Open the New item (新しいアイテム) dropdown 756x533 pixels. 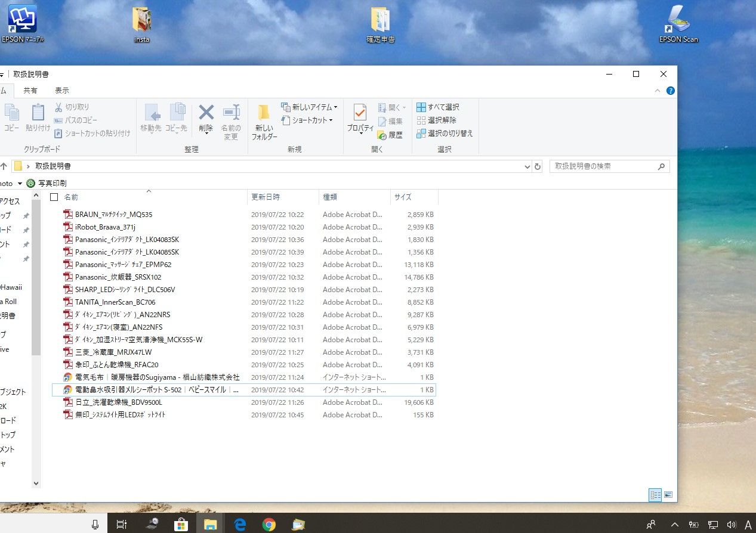(x=309, y=107)
